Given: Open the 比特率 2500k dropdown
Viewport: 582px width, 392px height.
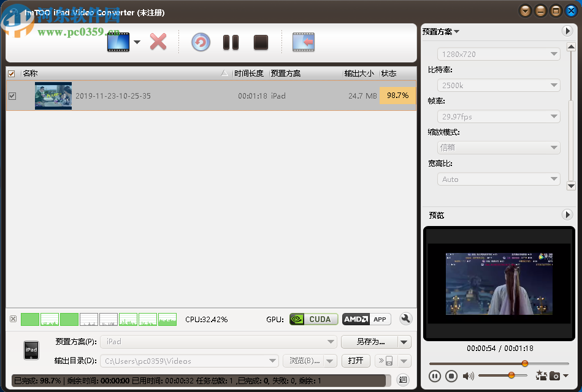Looking at the screenshot, I should (498, 85).
